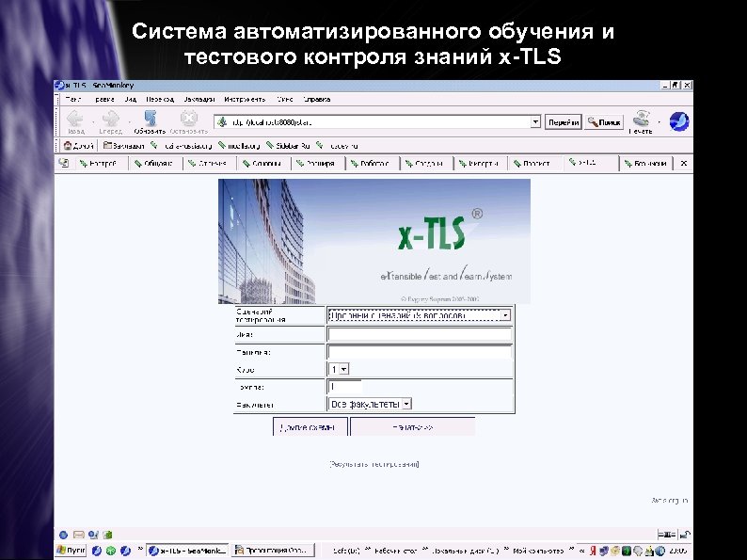Select the x-TLS SeaMonkey taskbar button

187,551
